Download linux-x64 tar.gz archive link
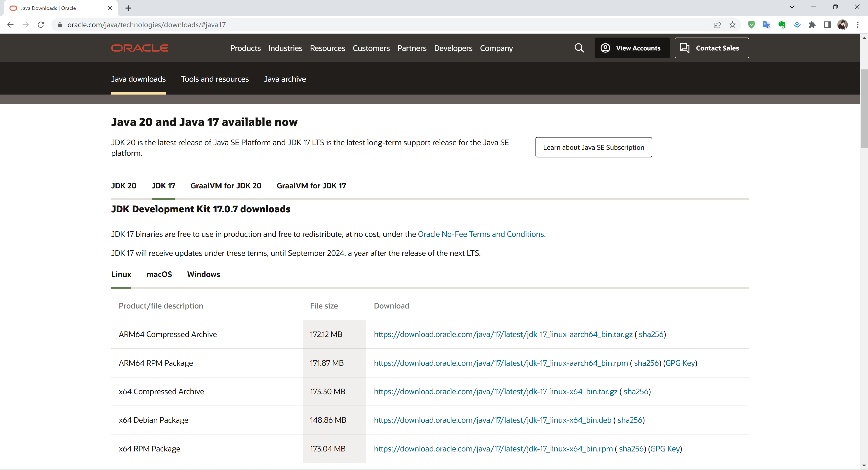Screen dimensions: 868x470 (495, 392)
